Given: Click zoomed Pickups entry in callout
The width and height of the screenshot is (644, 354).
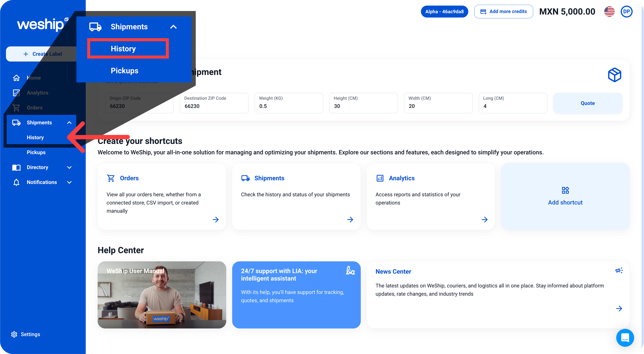Looking at the screenshot, I should pos(124,70).
